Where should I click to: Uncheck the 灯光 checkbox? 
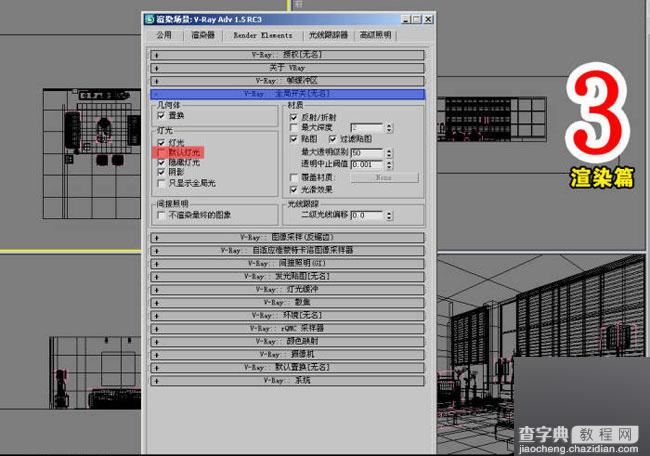pyautogui.click(x=161, y=143)
